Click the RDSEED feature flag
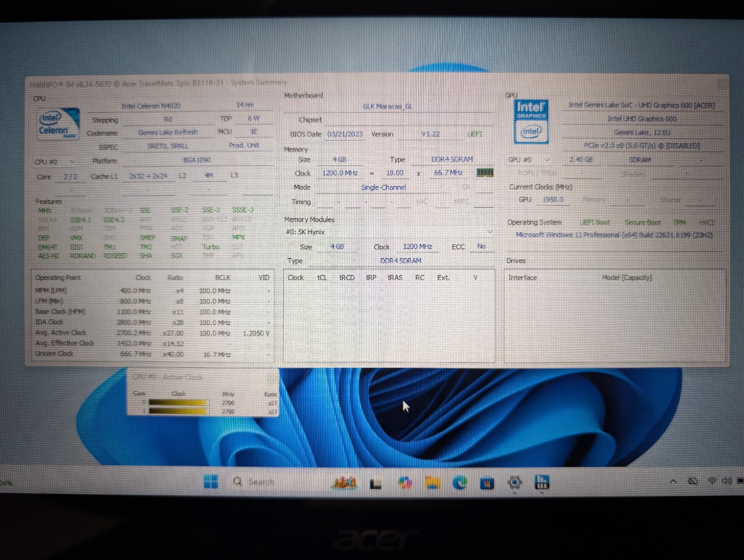This screenshot has width=744, height=560. point(115,256)
